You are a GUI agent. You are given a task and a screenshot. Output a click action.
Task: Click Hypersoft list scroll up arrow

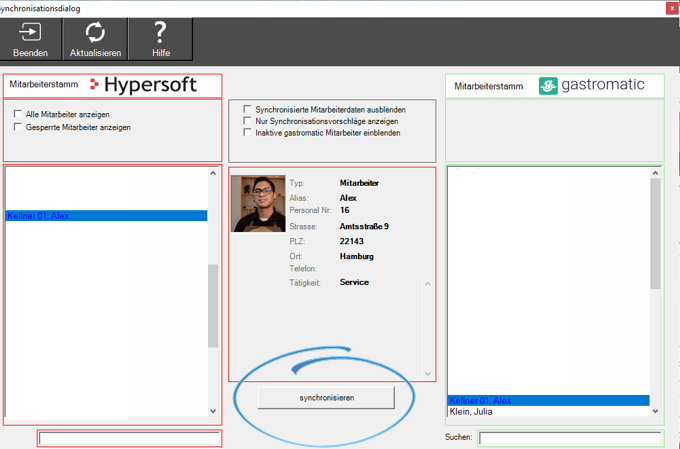point(213,173)
